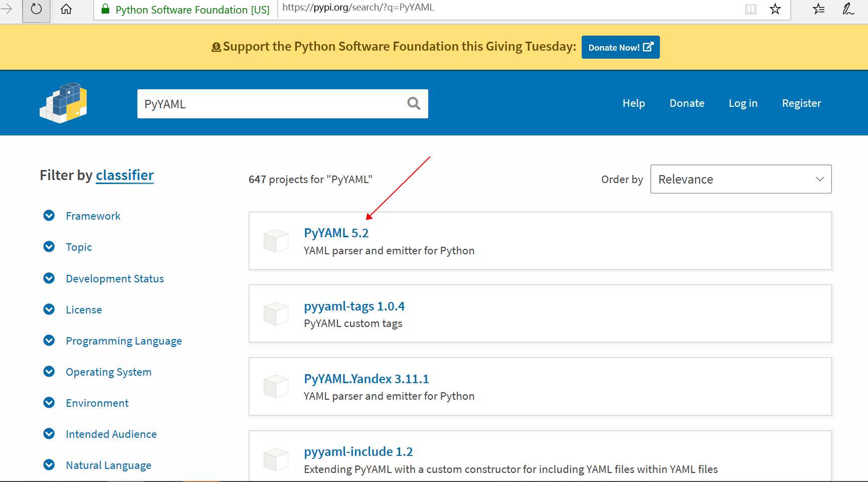The image size is (868, 482).
Task: Click the pyyaml-include package cube icon
Action: pos(276,459)
